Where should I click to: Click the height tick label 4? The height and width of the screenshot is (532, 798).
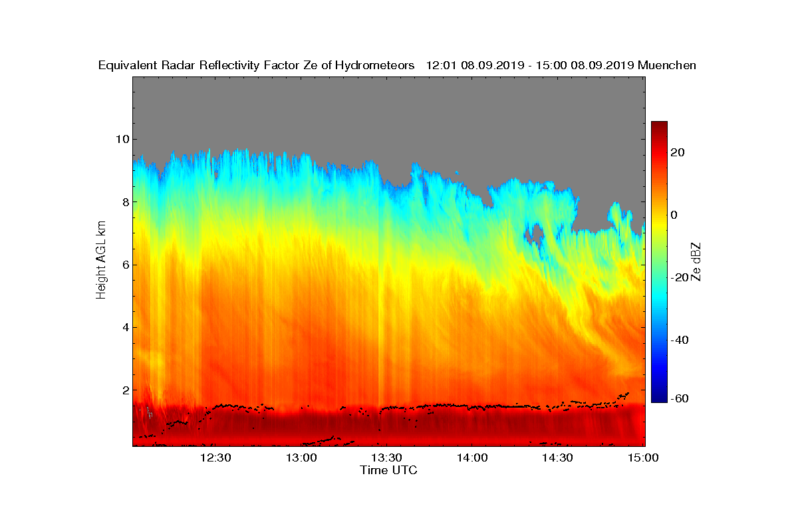pos(124,327)
